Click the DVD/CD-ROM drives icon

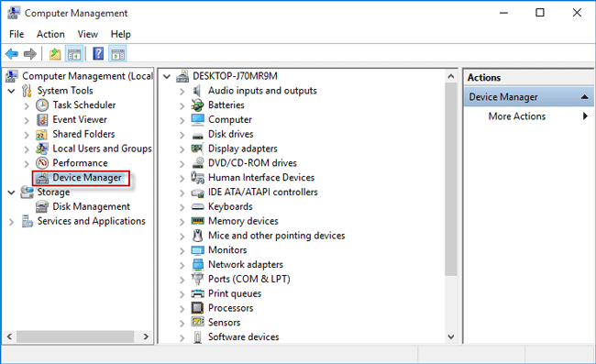tap(198, 163)
